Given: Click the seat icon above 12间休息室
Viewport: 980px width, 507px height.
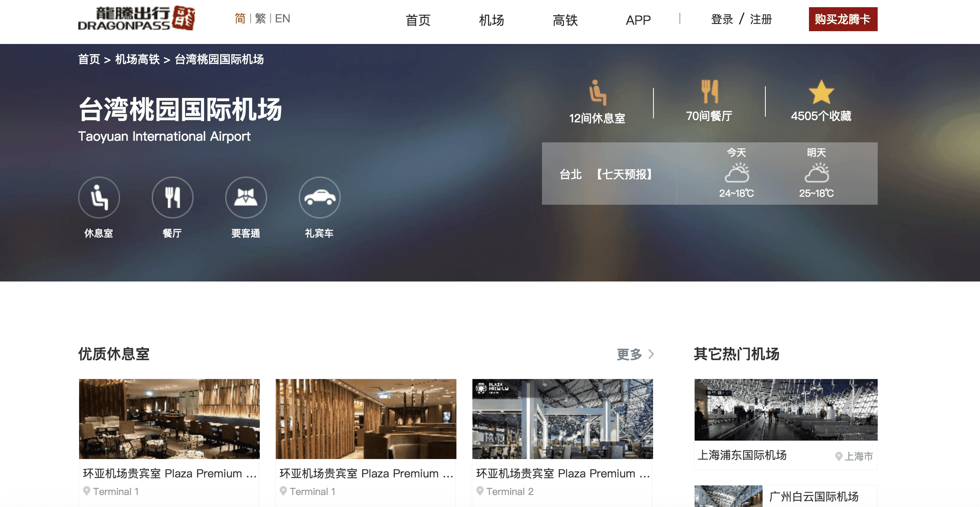Looking at the screenshot, I should pos(598,95).
